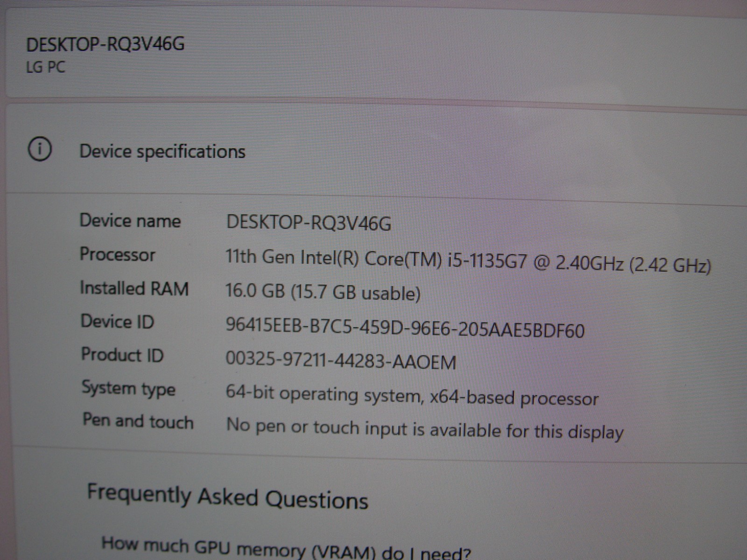Open the How much GPU memory (VRAM) question
Screen dimensions: 747x560
[x=286, y=548]
